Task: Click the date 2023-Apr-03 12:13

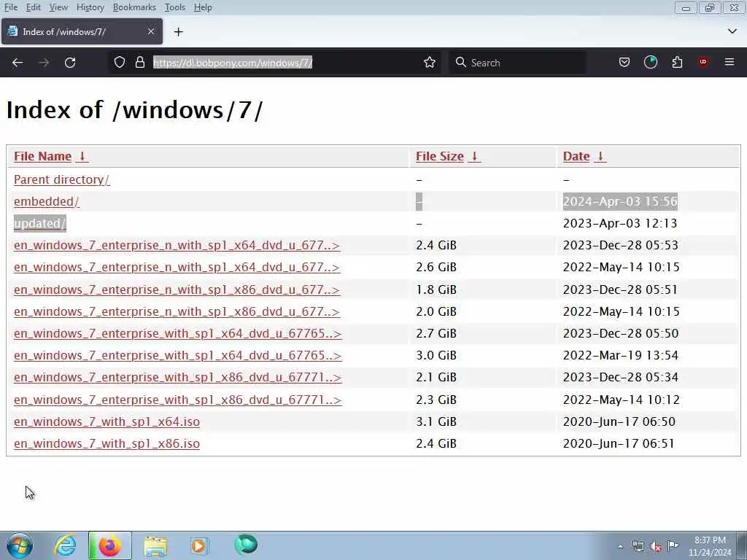Action: (x=620, y=223)
